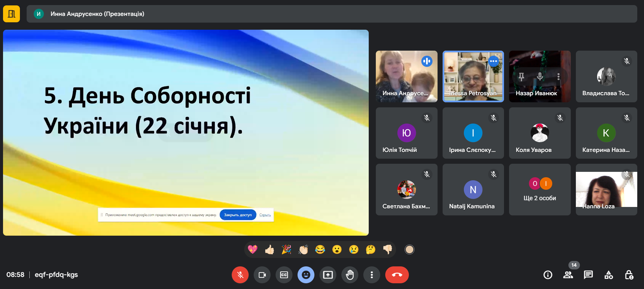Send the thumbs up reaction
The width and height of the screenshot is (644, 289).
[269, 249]
